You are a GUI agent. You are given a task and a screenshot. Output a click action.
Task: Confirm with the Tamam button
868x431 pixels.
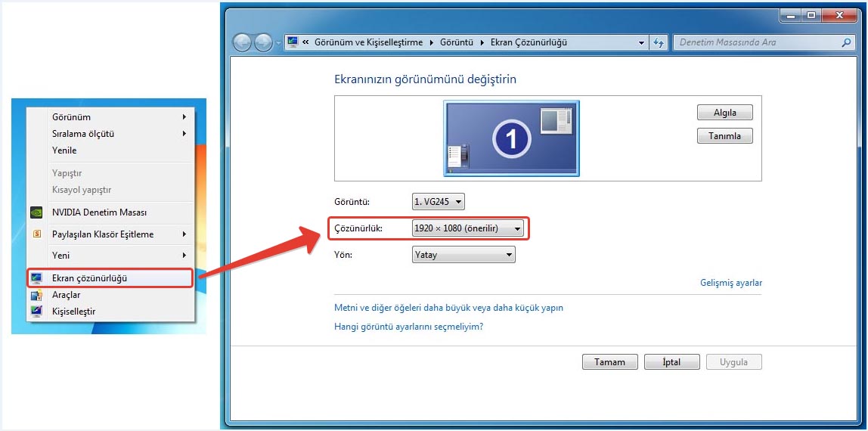(x=609, y=362)
